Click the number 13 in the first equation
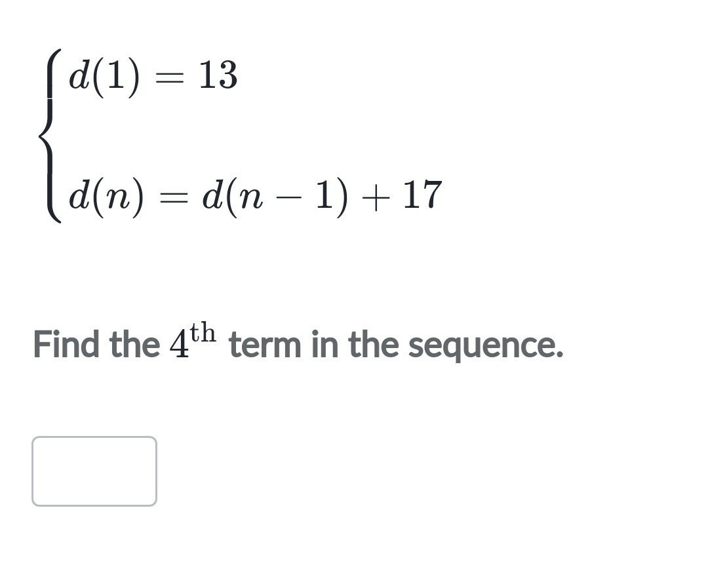 tap(218, 75)
